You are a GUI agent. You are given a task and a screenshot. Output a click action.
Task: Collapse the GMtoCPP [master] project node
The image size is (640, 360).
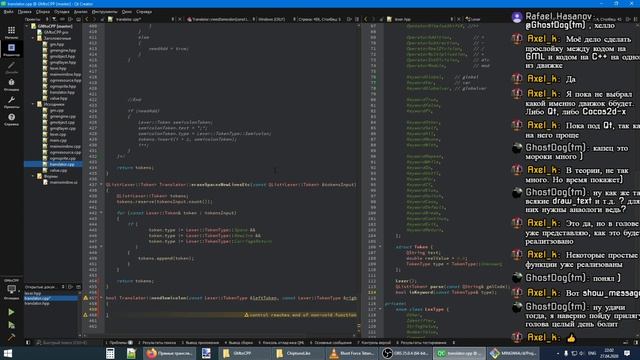point(27,26)
